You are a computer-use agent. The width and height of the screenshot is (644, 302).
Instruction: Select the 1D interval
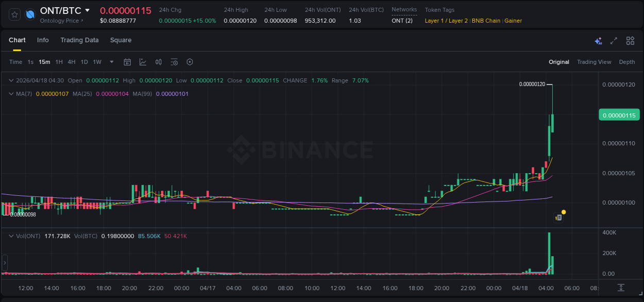click(84, 62)
